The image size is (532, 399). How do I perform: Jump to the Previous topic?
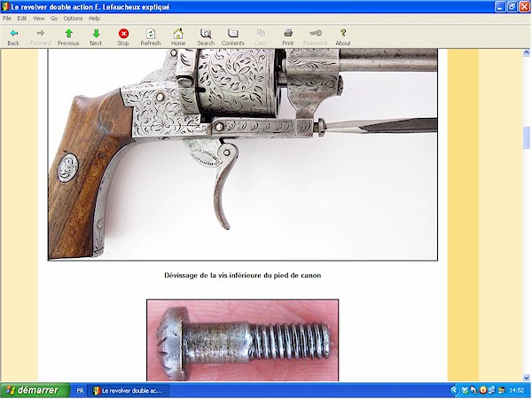click(x=68, y=37)
